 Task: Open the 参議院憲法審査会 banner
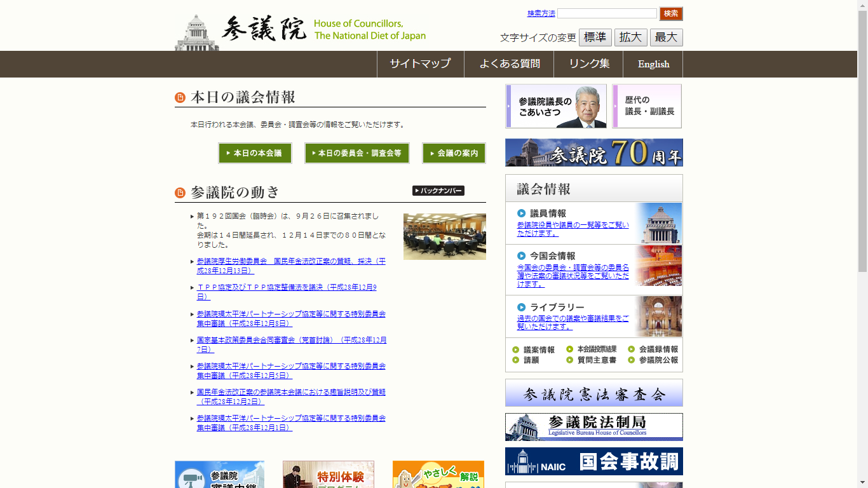tap(594, 393)
